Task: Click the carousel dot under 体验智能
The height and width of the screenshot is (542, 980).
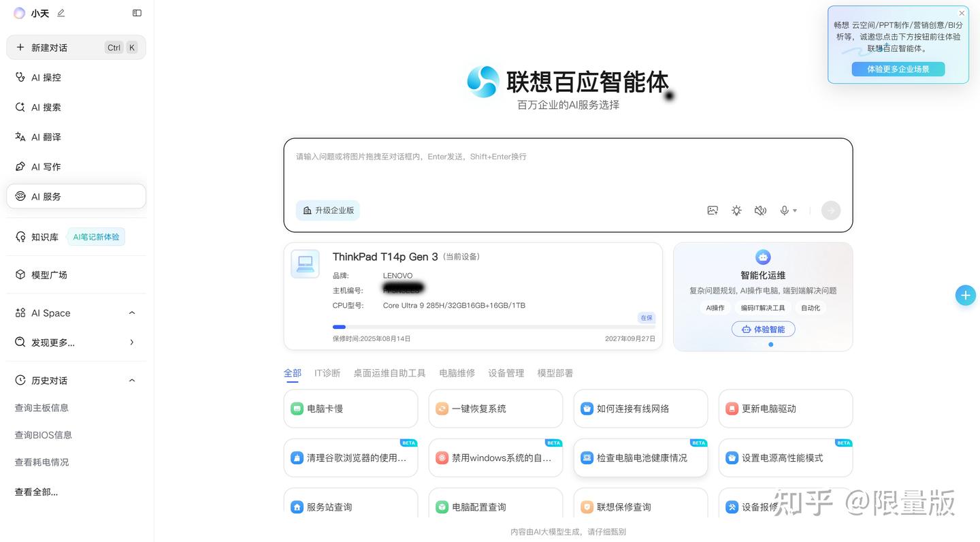Action: click(x=770, y=345)
